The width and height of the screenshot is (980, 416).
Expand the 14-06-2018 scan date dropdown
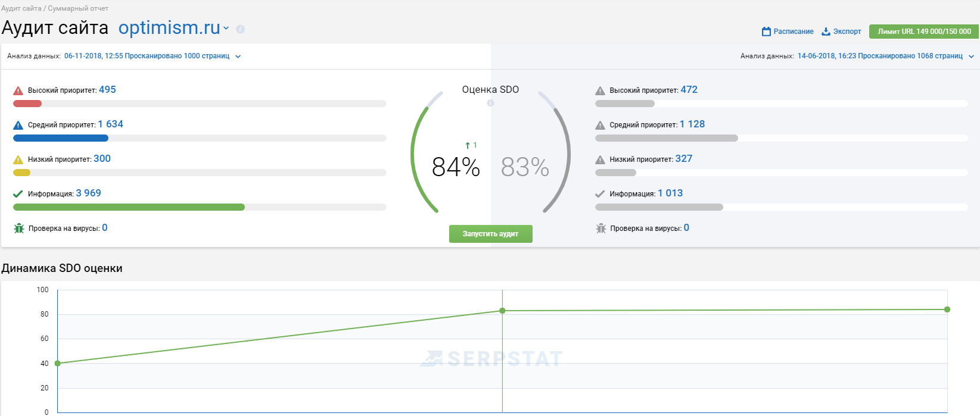click(x=971, y=57)
